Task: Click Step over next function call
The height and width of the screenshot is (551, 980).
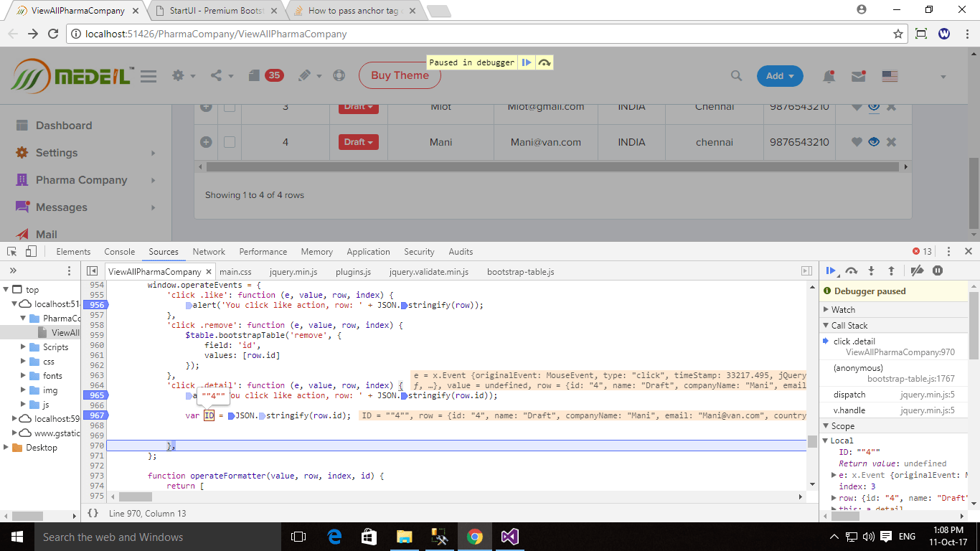Action: pos(852,270)
